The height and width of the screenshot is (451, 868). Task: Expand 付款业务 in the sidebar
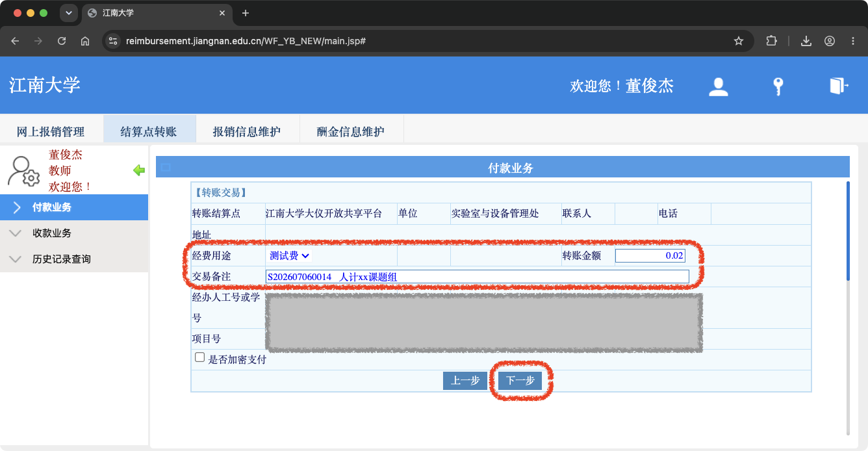(x=74, y=207)
